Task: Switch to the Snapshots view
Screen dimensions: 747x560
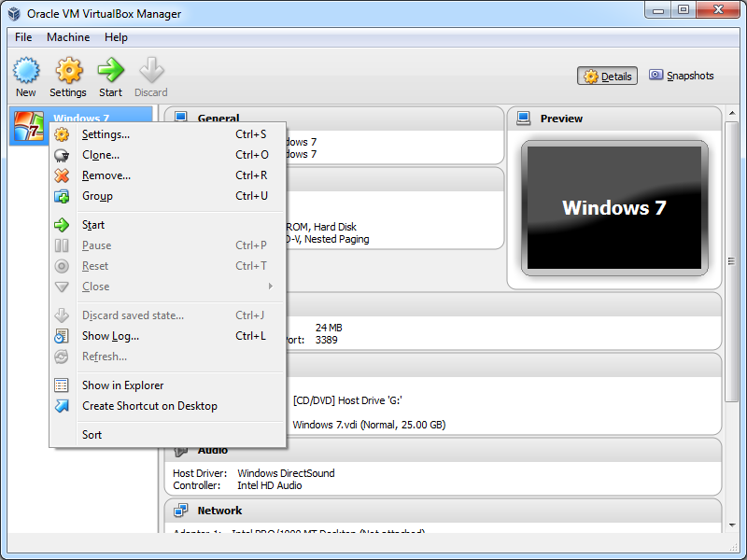Action: tap(682, 76)
